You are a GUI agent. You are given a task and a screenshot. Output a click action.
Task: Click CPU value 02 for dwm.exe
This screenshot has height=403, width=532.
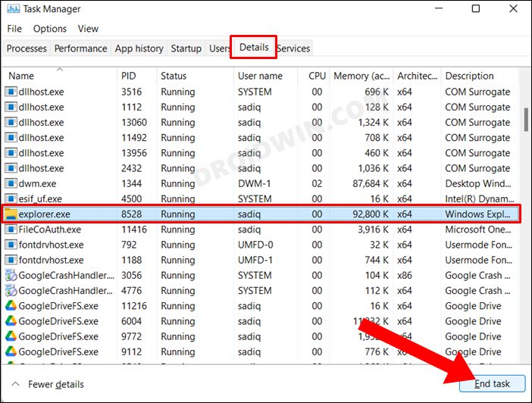tap(317, 183)
